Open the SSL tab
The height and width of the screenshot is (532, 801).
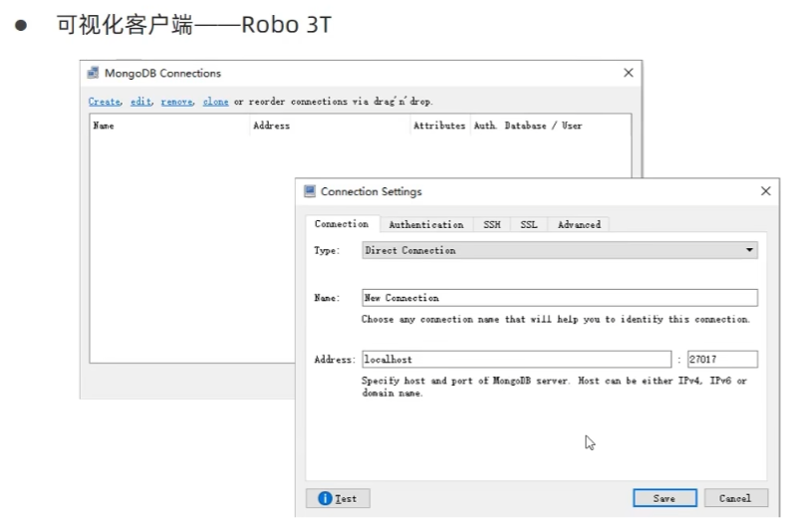[x=529, y=224]
